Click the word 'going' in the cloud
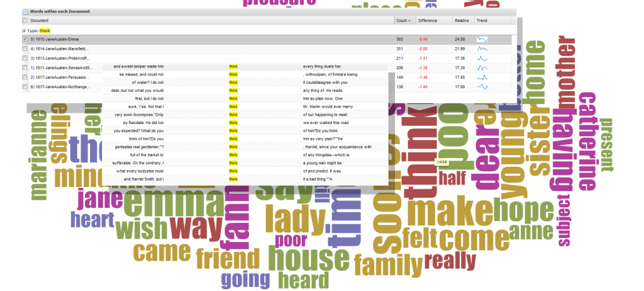The height and width of the screenshot is (291, 644). click(246, 280)
